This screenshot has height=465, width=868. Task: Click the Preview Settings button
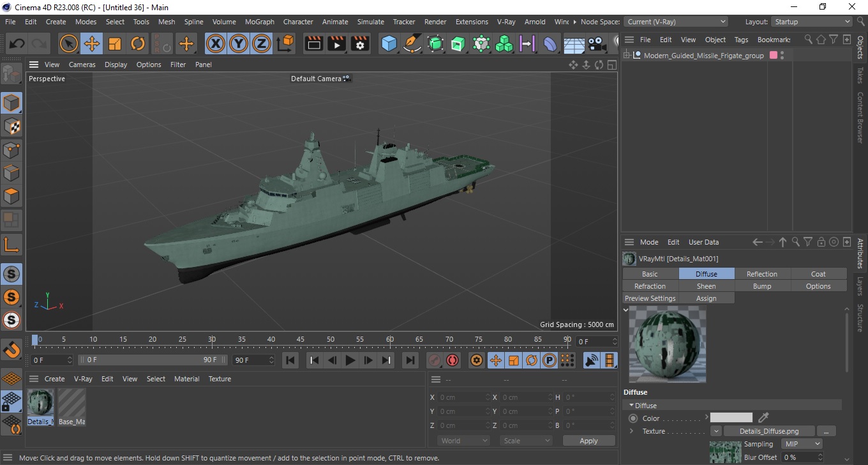click(x=650, y=298)
